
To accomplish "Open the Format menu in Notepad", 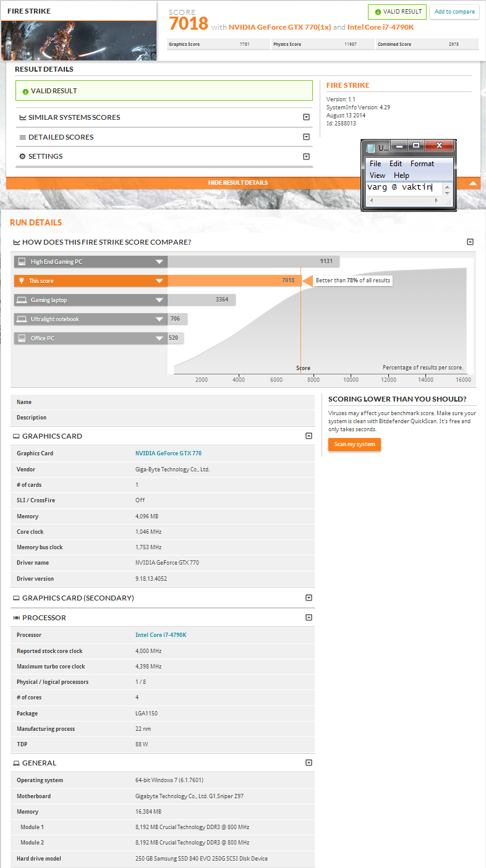I will (x=422, y=164).
